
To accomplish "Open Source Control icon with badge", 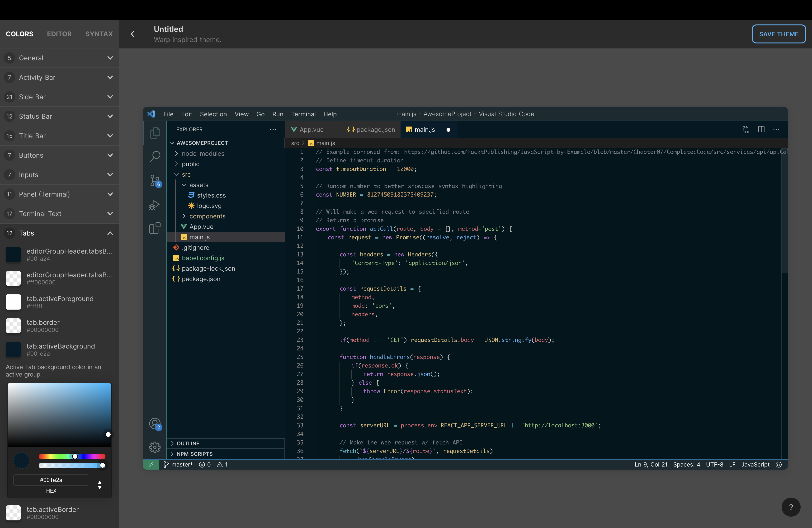I will tap(155, 180).
